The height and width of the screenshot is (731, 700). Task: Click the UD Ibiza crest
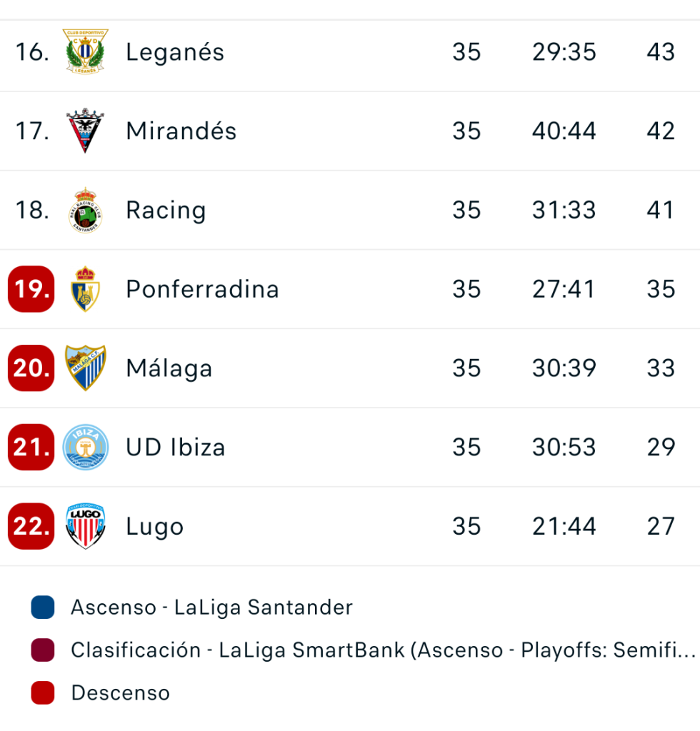point(85,448)
